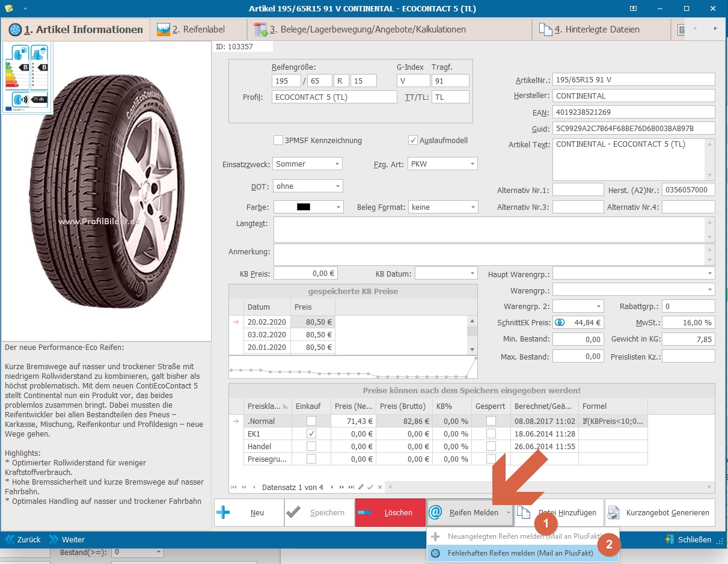This screenshot has height=564, width=728.
Task: Click up arrow in Langtext scrollbar
Action: click(711, 222)
